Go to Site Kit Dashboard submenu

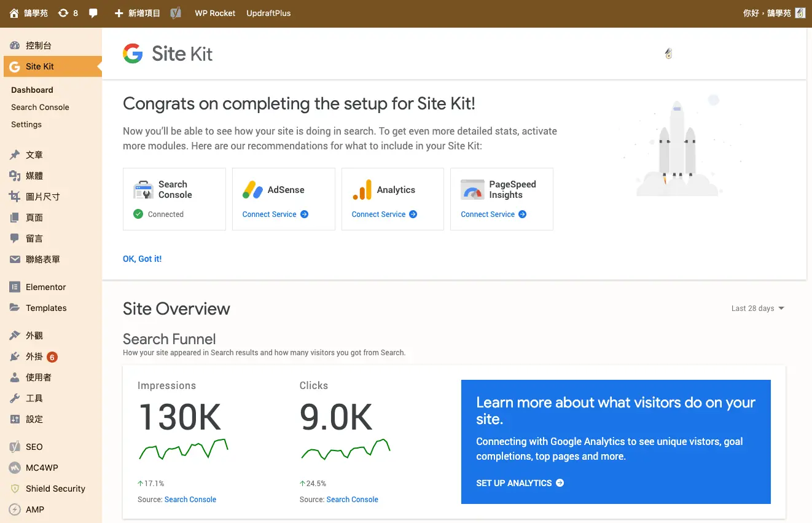click(x=32, y=90)
